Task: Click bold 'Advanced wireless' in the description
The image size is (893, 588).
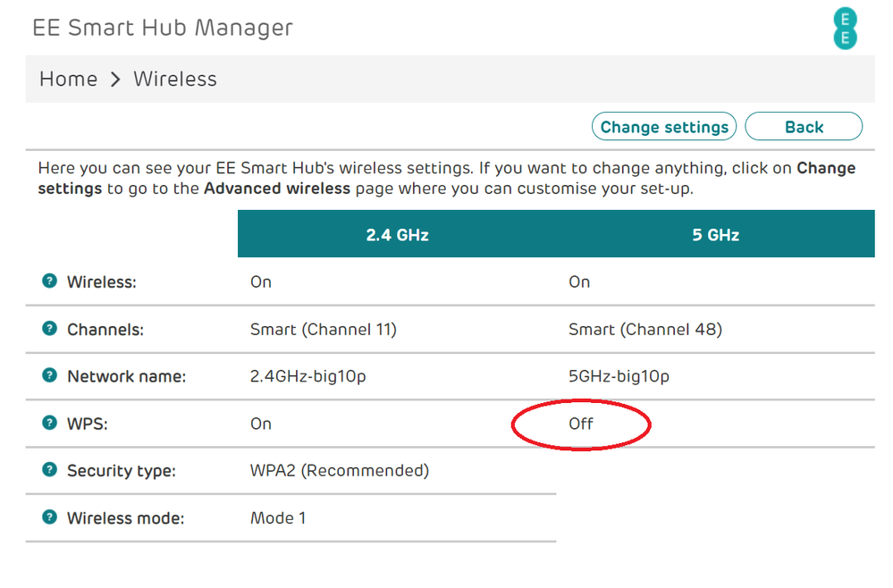Action: pos(277,189)
